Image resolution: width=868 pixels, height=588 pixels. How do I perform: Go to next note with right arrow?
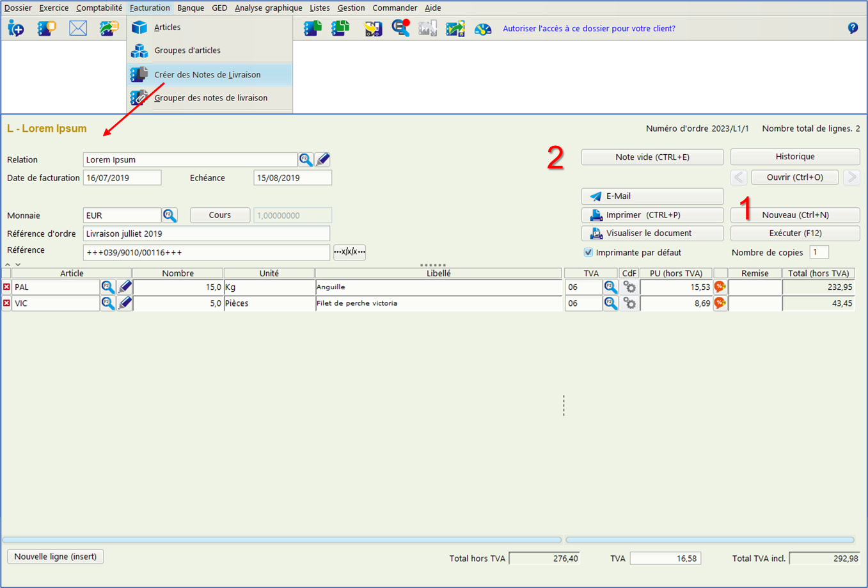click(851, 177)
